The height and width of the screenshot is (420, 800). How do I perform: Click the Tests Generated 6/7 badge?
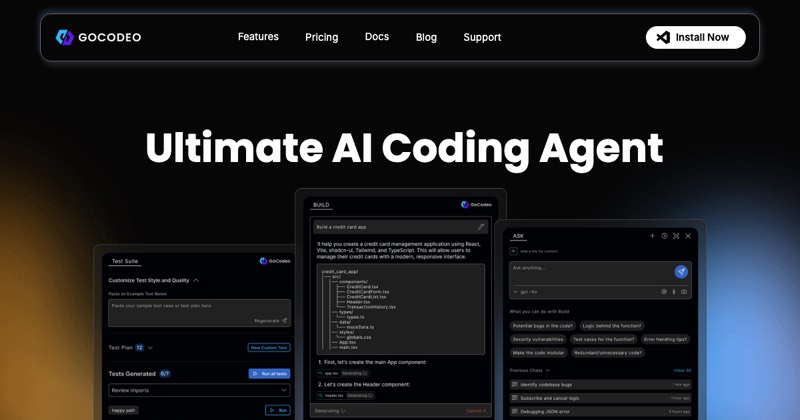(165, 374)
